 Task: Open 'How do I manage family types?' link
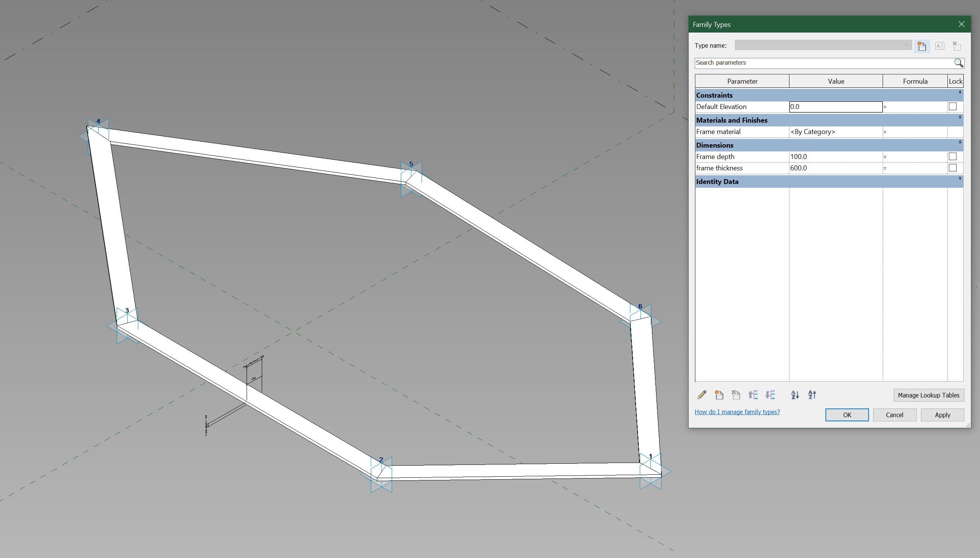click(x=737, y=412)
